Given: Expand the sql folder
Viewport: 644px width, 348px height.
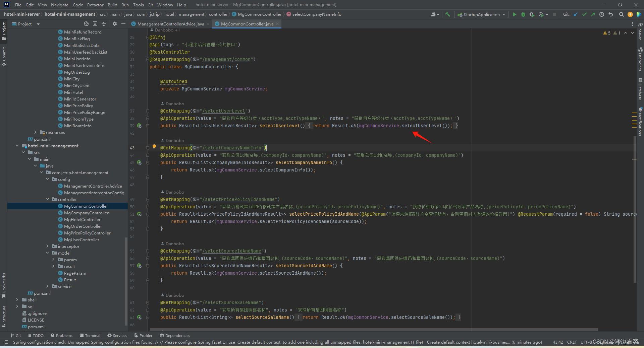Looking at the screenshot, I should coord(17,307).
